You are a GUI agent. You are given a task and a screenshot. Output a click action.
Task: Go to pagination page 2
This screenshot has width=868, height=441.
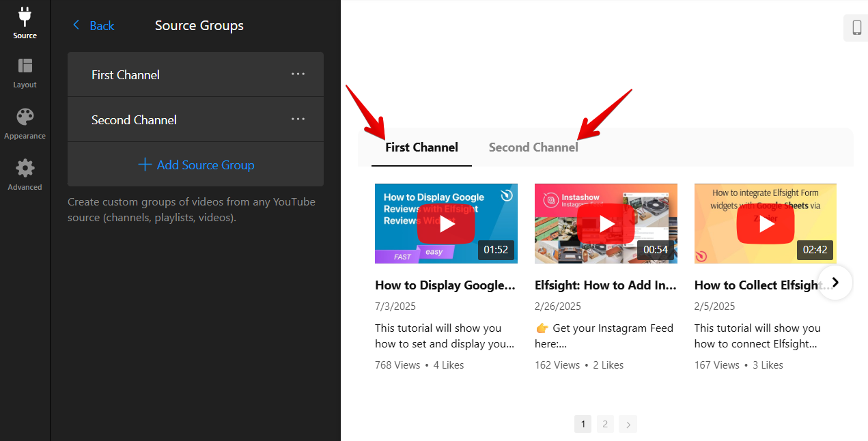click(x=605, y=424)
